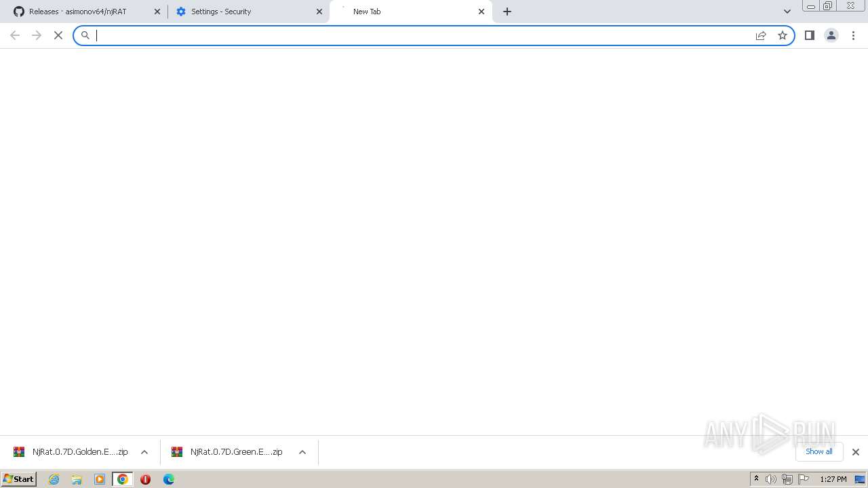868x488 pixels.
Task: Open the Chrome three-dot menu
Action: 853,35
